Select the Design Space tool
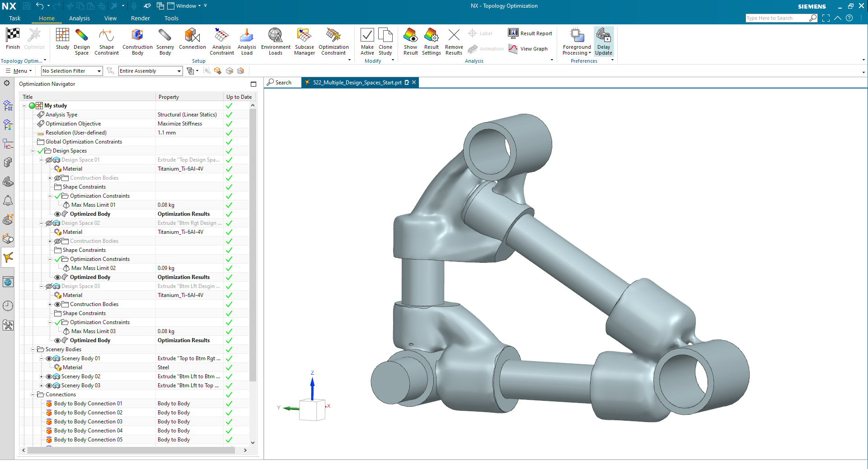 pos(82,42)
